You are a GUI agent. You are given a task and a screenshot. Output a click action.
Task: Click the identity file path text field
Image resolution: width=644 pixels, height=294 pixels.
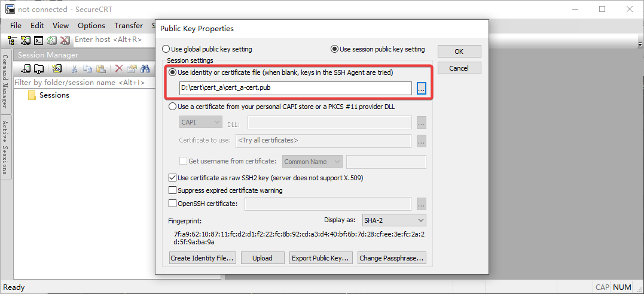coord(295,88)
